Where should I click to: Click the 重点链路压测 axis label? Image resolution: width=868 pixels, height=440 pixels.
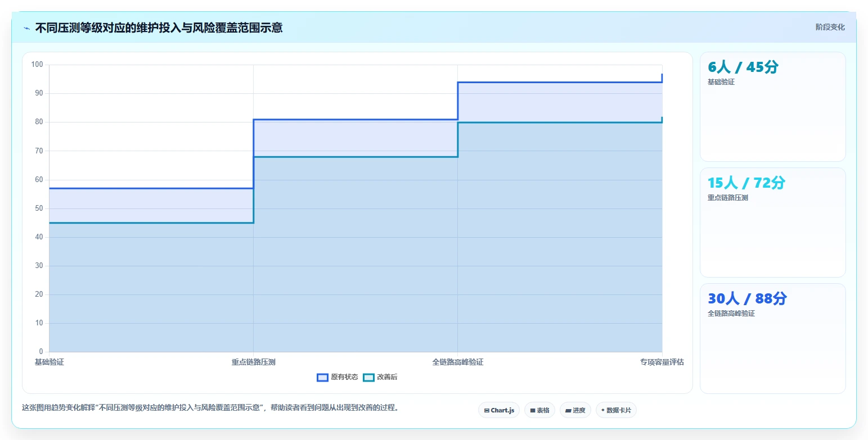(x=253, y=362)
